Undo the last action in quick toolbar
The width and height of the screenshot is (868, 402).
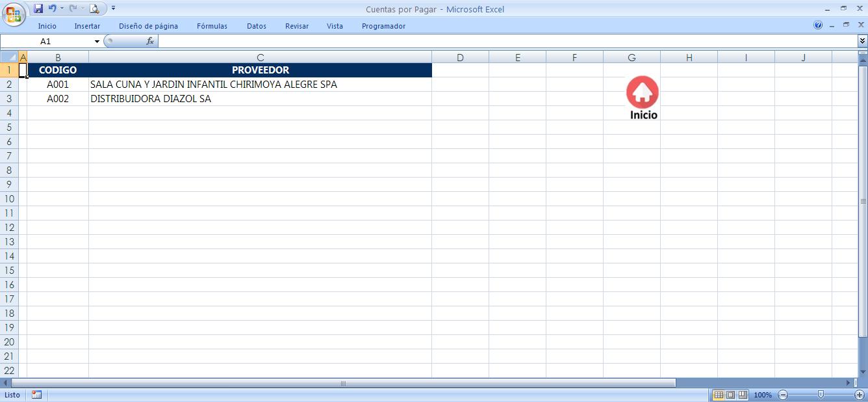pos(52,8)
